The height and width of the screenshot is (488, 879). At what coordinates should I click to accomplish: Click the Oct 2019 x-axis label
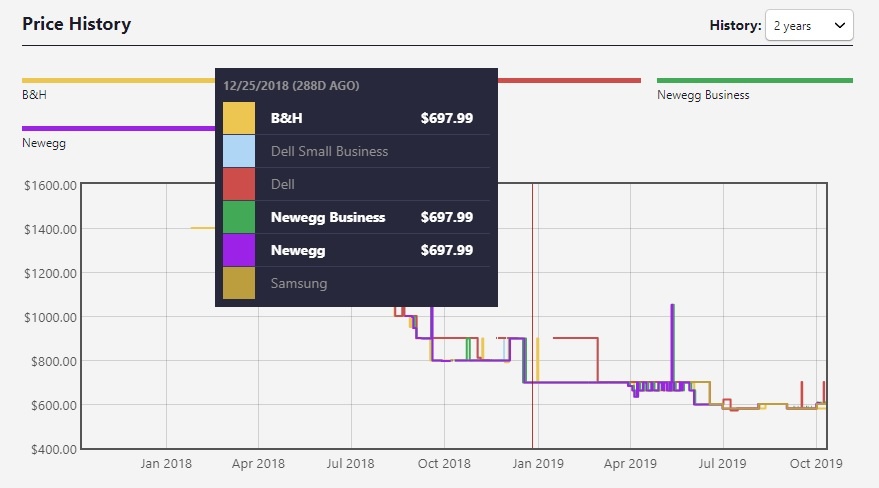[x=816, y=464]
